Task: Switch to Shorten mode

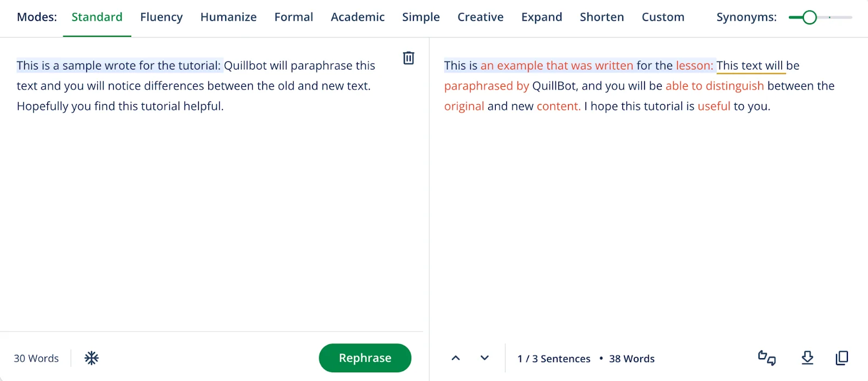Action: 602,17
